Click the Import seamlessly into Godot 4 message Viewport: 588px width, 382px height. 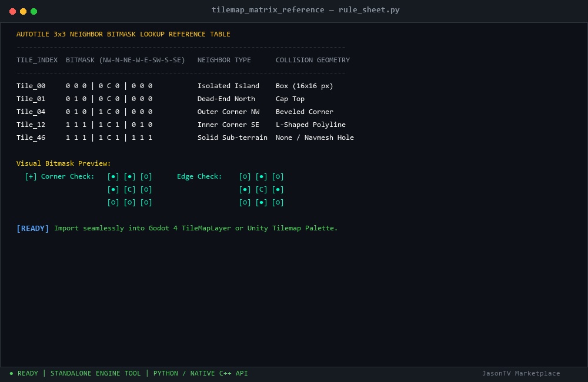coord(196,228)
